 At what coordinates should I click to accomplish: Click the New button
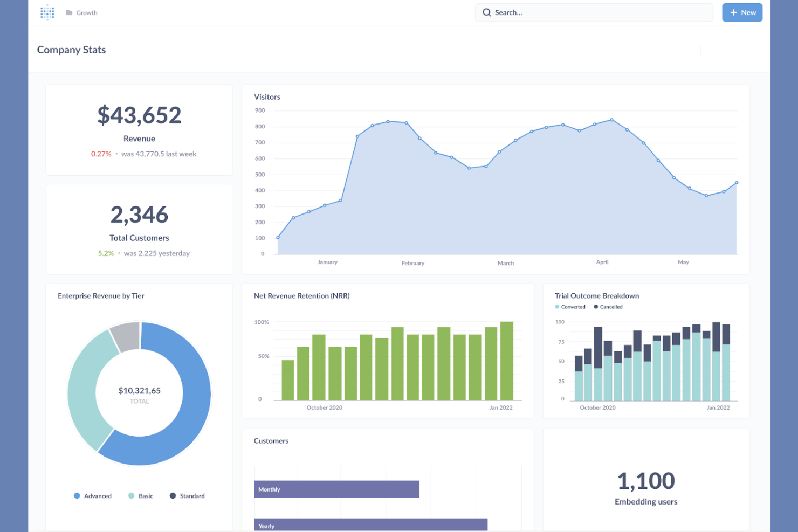[742, 12]
